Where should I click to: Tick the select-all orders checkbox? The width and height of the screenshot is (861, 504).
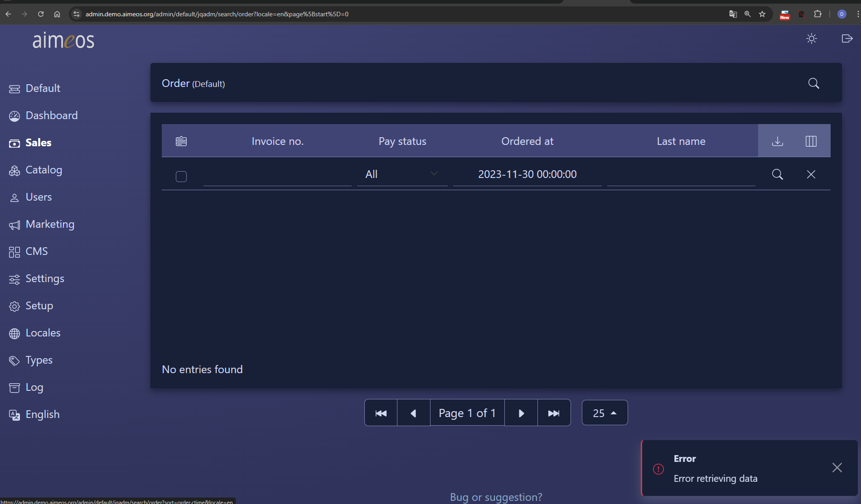tap(181, 176)
